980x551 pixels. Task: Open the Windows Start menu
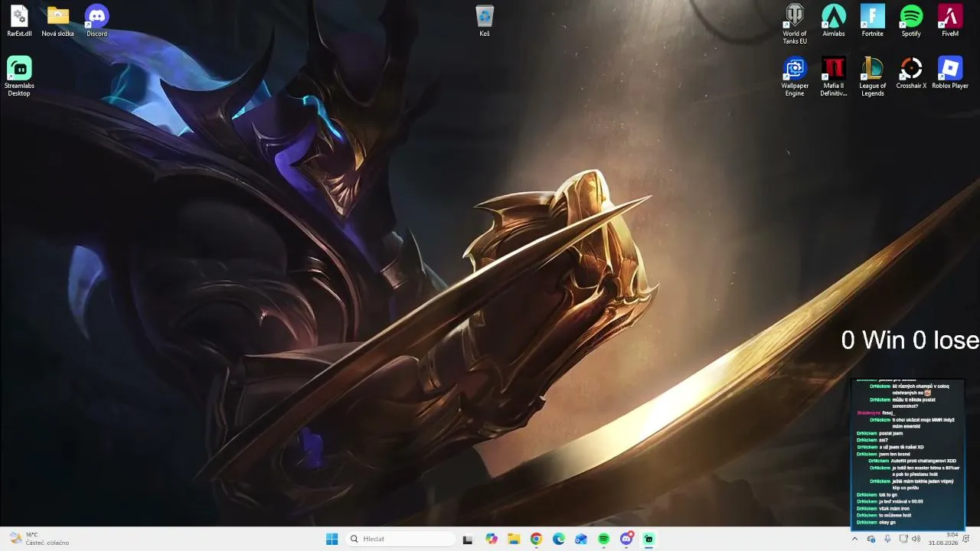click(x=332, y=539)
